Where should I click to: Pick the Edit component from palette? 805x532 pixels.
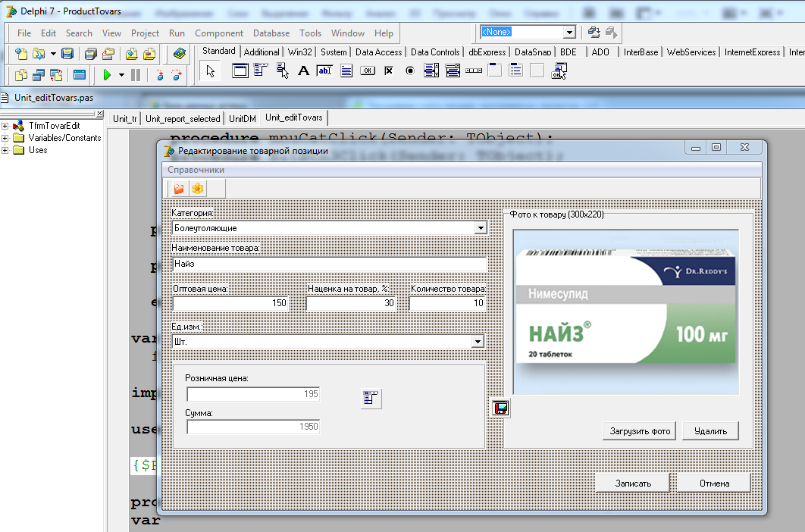[x=324, y=70]
